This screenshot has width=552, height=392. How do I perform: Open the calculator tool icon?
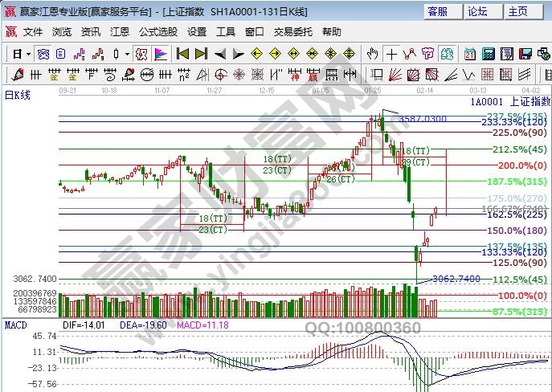[x=488, y=55]
